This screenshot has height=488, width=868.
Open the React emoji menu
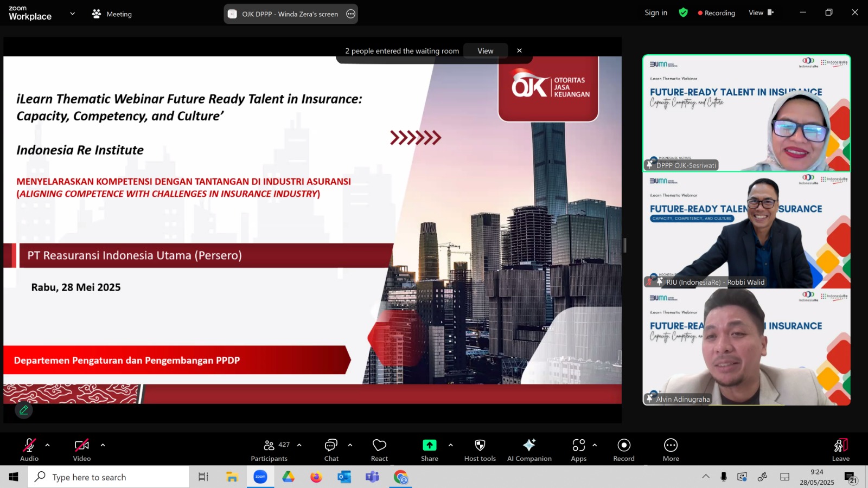tap(379, 445)
